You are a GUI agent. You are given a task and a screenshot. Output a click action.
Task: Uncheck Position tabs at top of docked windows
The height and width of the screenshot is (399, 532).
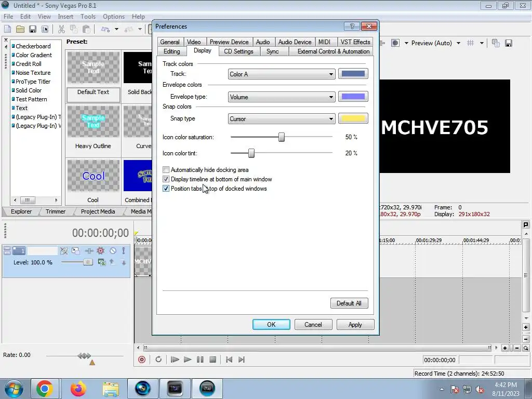166,189
